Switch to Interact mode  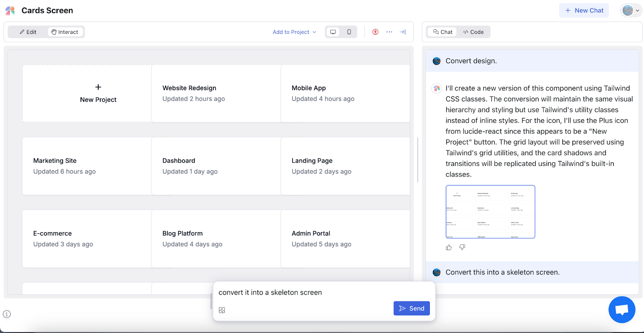(x=65, y=32)
